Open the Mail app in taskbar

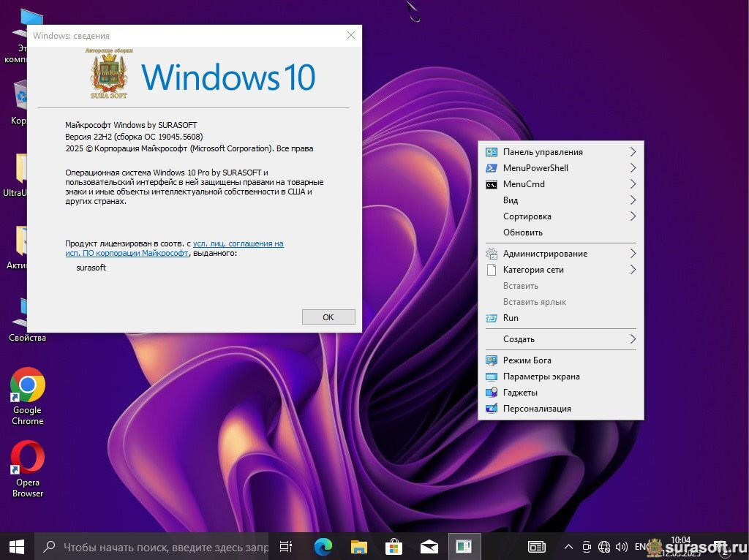point(429,546)
